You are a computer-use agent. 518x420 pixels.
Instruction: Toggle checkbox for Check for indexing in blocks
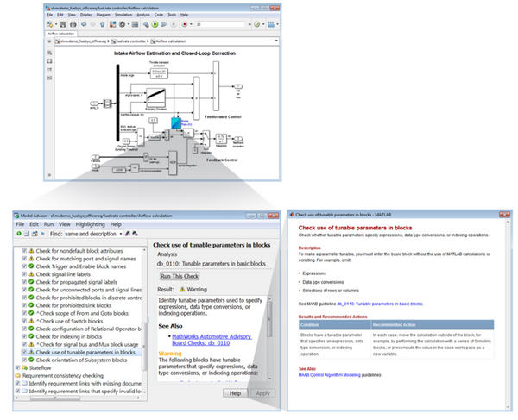(24, 336)
